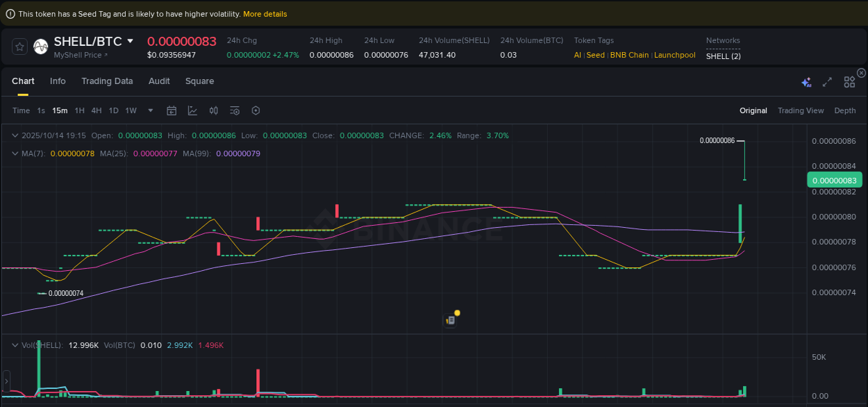Switch to the 1D chart interval

(x=113, y=110)
